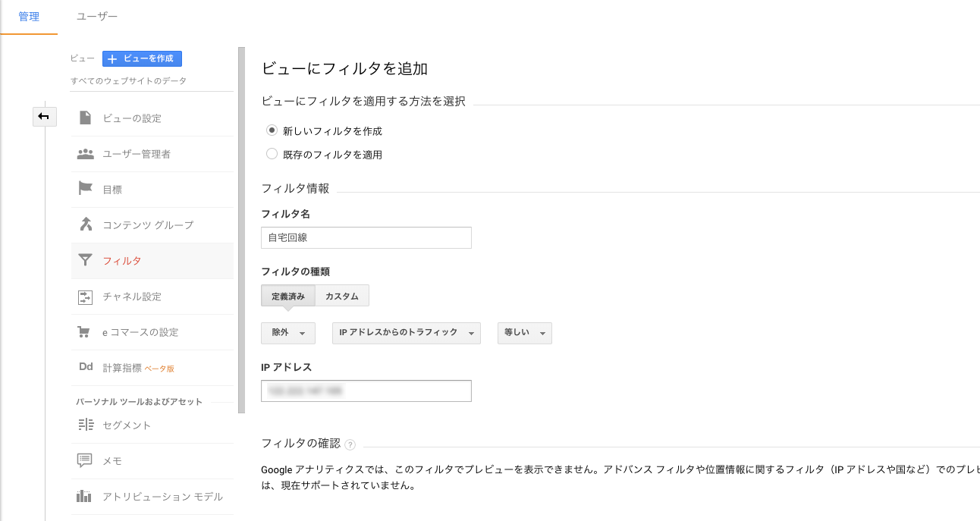Click the back arrow button
Viewport: 980px width, 521px height.
click(x=44, y=116)
